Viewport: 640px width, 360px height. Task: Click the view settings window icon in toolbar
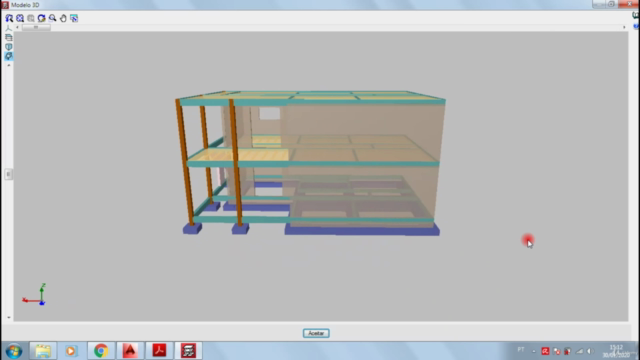(74, 18)
